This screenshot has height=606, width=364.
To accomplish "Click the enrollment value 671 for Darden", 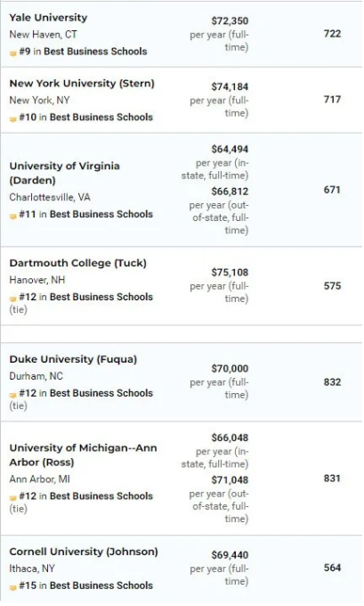I will [x=332, y=190].
